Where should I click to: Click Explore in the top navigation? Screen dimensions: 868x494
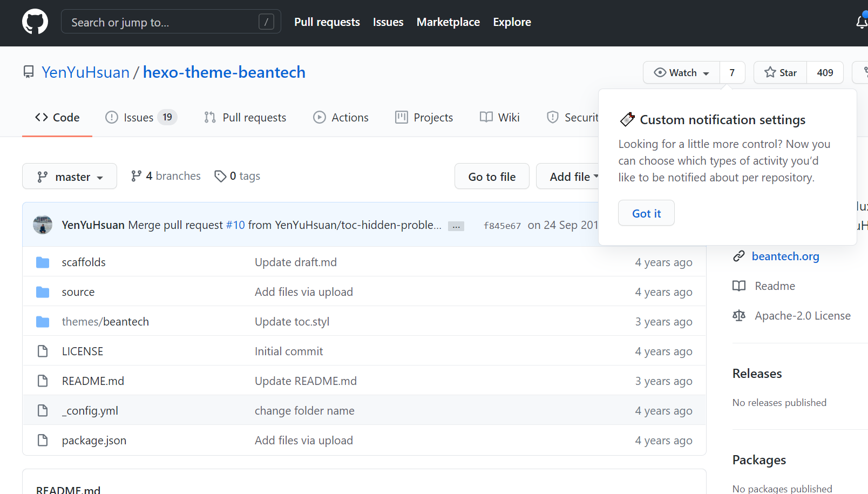[512, 22]
